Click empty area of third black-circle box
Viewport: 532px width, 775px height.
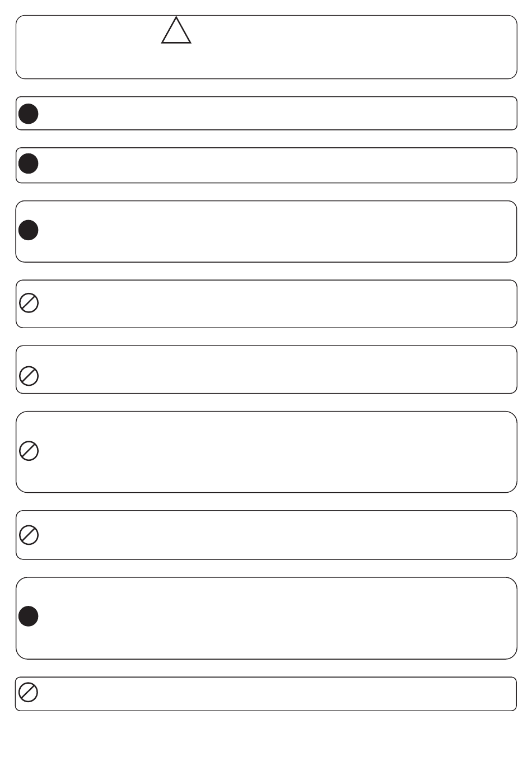[x=277, y=231]
